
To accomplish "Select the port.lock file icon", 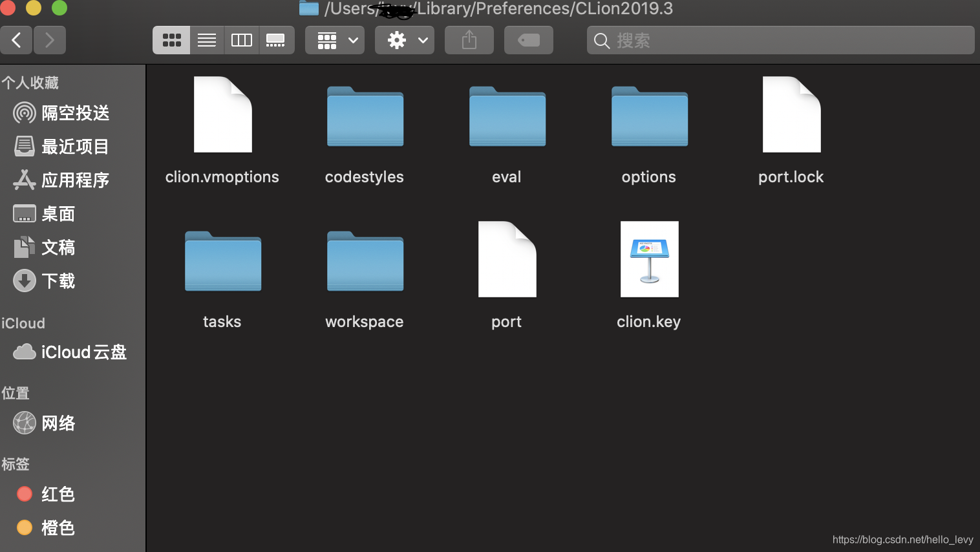I will point(792,114).
